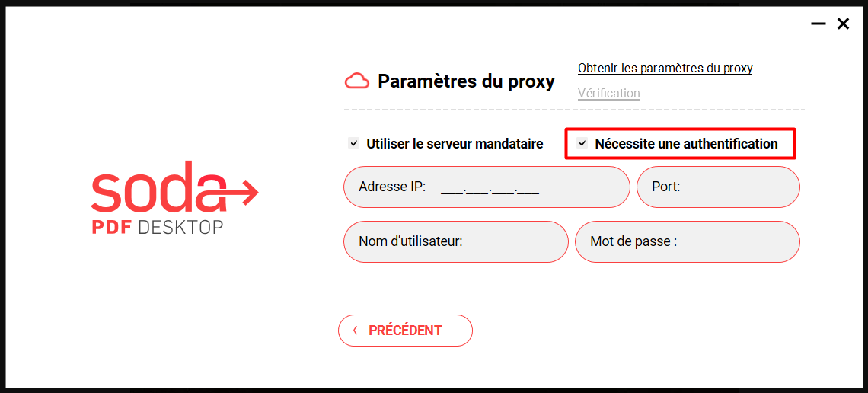Go back with the PRÉCÉDENT button
This screenshot has width=868, height=393.
pyautogui.click(x=405, y=331)
